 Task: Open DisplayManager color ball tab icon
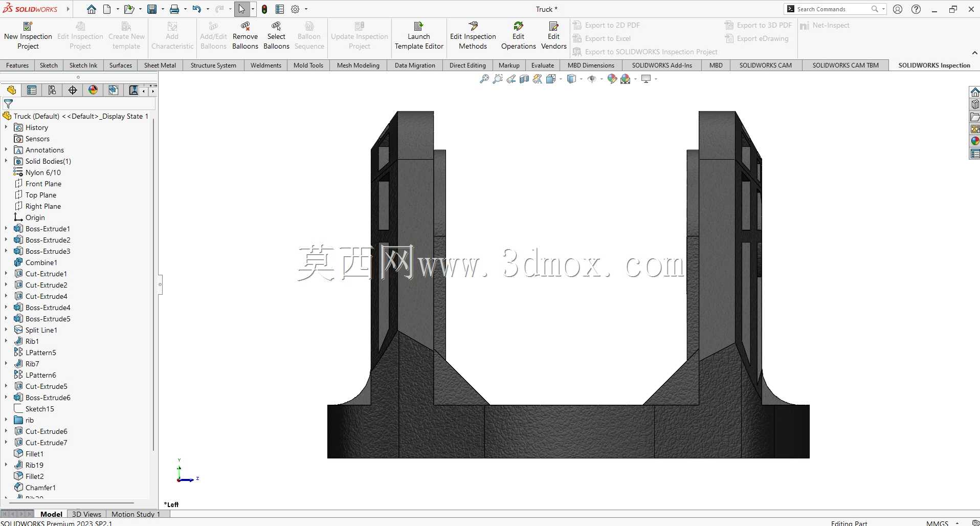(93, 90)
